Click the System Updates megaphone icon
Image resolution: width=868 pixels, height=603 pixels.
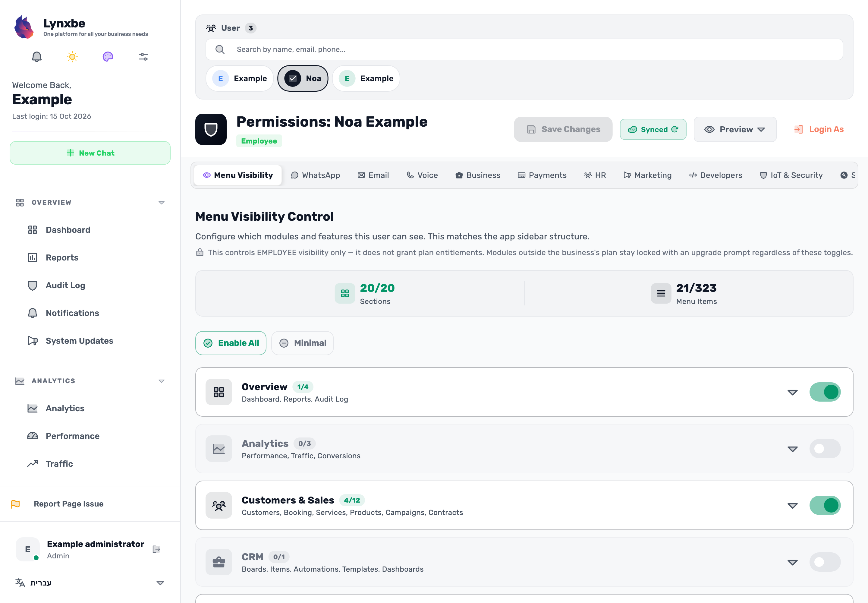(33, 341)
